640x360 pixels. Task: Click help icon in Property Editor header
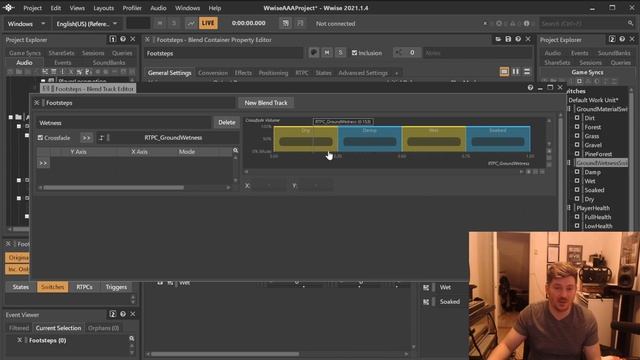coord(518,39)
